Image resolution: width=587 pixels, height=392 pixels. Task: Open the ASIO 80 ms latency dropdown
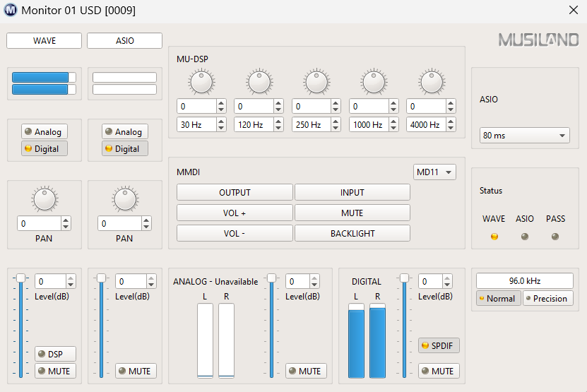(x=524, y=136)
